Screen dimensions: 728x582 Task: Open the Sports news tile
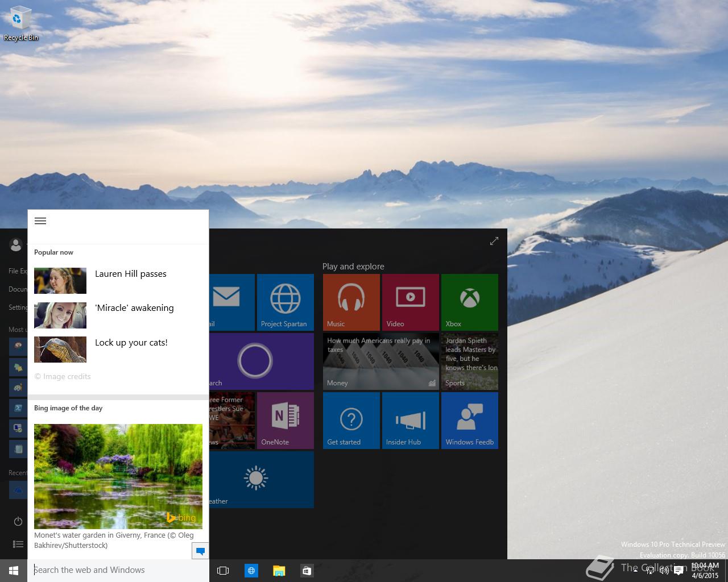[470, 361]
